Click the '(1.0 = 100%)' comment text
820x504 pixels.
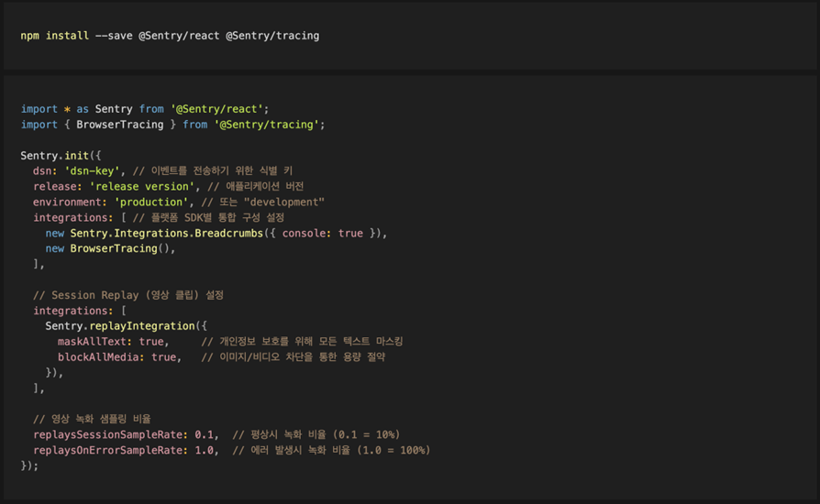click(393, 450)
